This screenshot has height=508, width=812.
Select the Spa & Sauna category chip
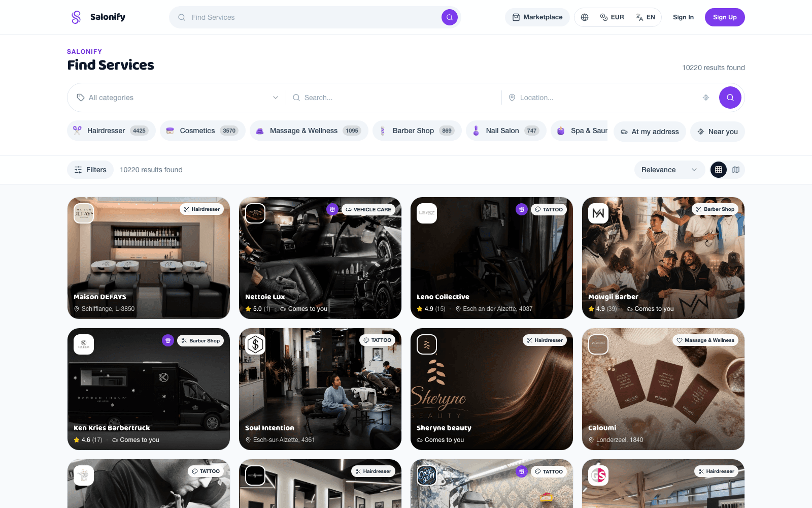pos(580,131)
